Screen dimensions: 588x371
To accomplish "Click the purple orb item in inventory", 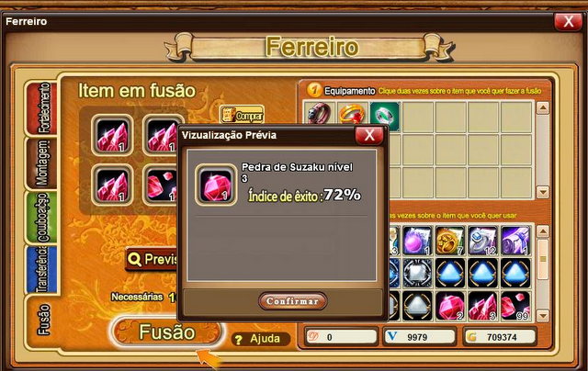I will (417, 241).
